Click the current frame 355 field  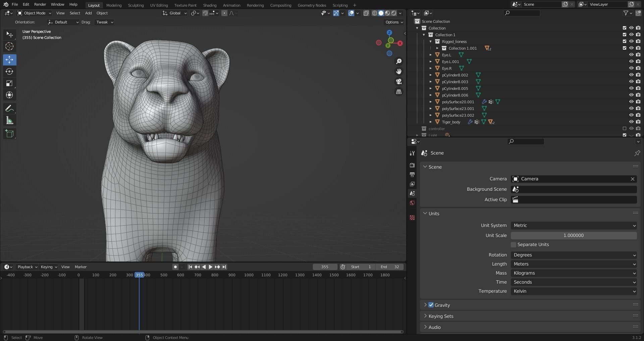(x=325, y=267)
